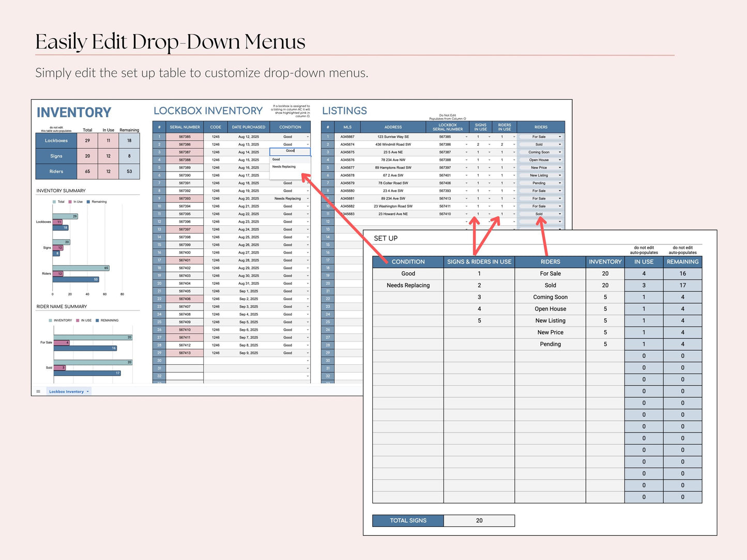Open the condition dropdown for serial 567413
The image size is (747, 560).
(308, 353)
